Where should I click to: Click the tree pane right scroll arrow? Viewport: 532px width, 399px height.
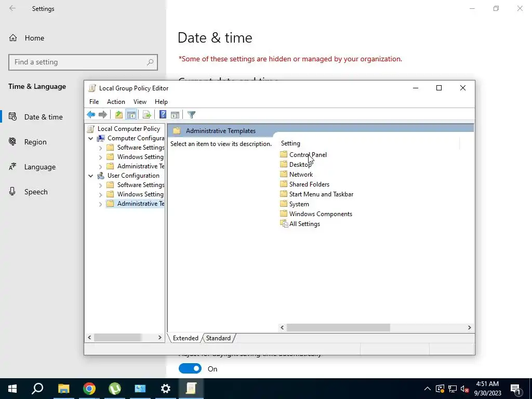pos(160,338)
